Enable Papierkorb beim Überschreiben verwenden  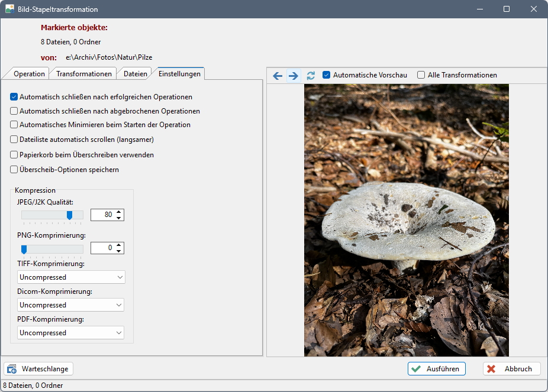point(14,155)
